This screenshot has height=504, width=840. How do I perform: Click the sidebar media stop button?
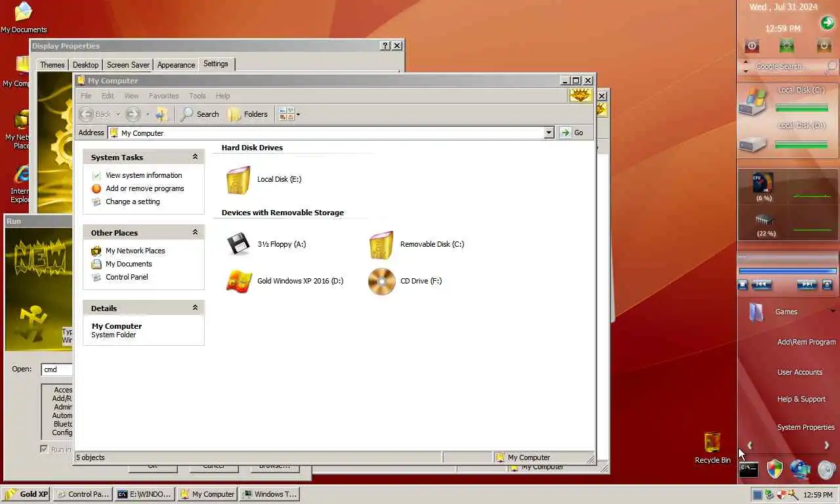[x=743, y=284]
